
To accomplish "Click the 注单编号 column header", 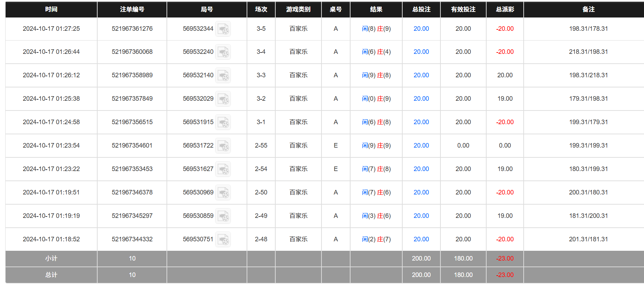I will 132,9.
